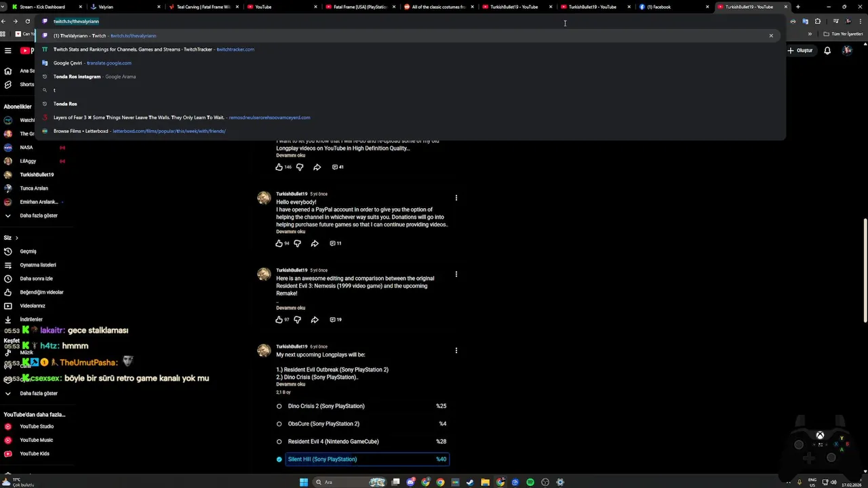Open the PayPal post's 11 comments
868x488 pixels.
335,243
